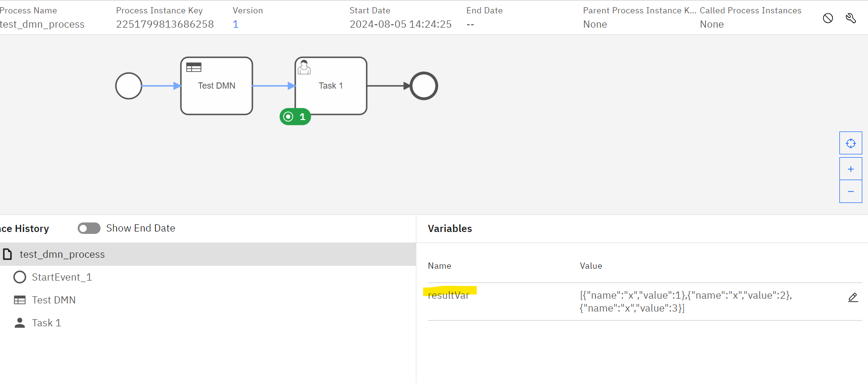Click the start date 2024-08-05 14:24:25
Screen dimensions: 868x383
pyautogui.click(x=401, y=24)
